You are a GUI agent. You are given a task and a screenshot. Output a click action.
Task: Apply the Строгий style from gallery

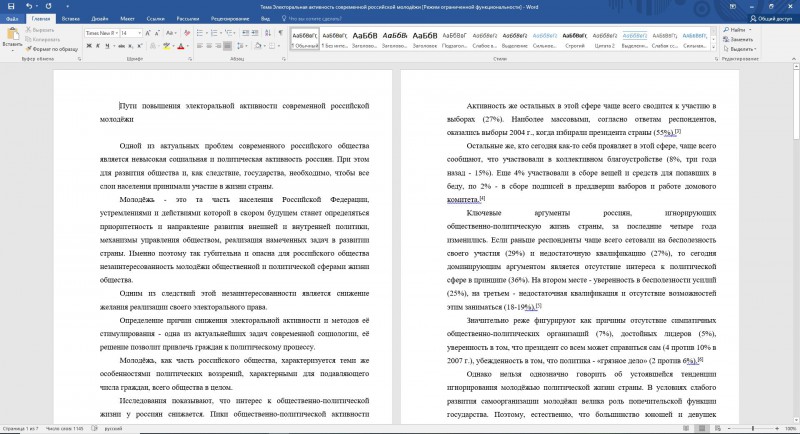574,39
